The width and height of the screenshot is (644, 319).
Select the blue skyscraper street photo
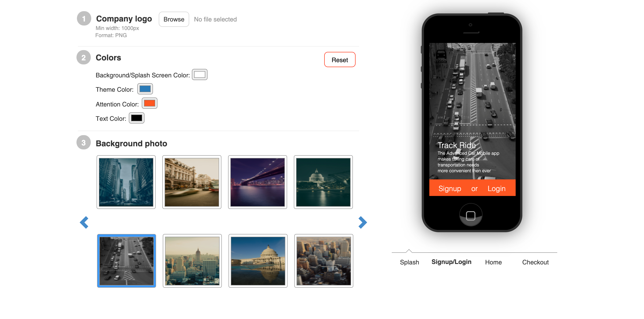tap(126, 182)
